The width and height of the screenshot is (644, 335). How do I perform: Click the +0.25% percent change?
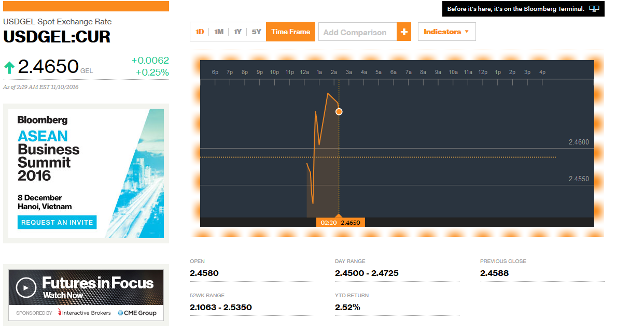[152, 72]
